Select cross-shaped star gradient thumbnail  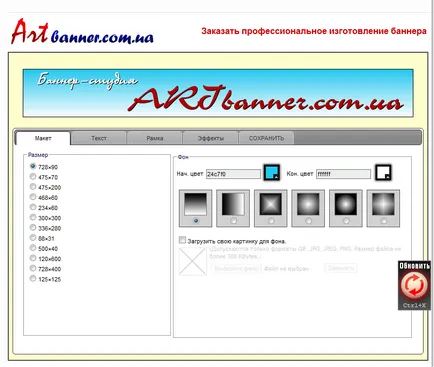pyautogui.click(x=383, y=204)
